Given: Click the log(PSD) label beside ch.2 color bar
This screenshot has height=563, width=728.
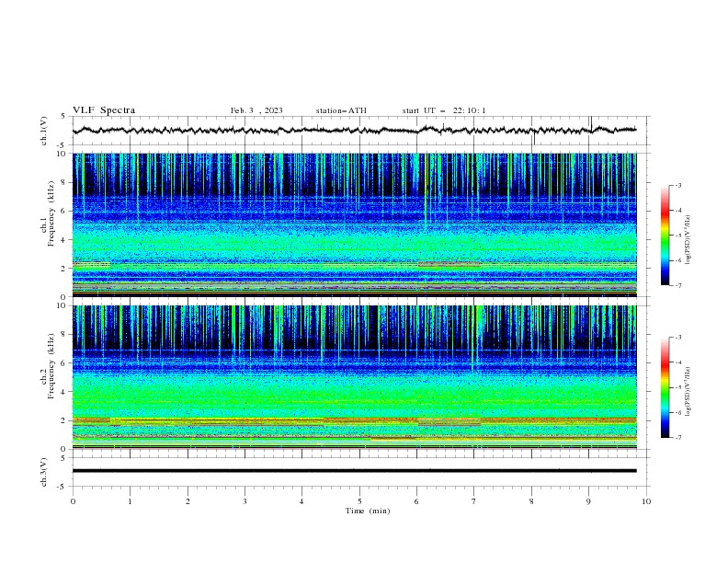Looking at the screenshot, I should click(x=688, y=392).
